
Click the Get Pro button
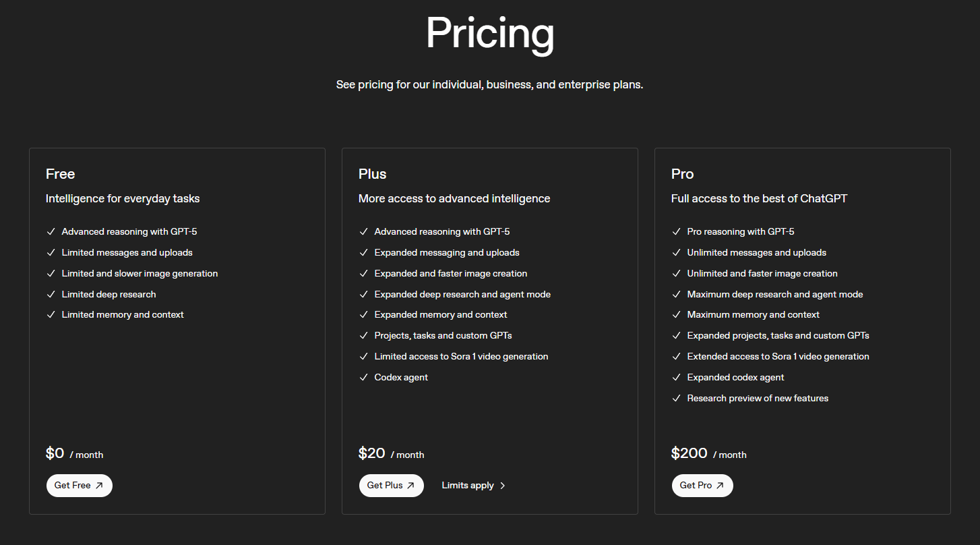pyautogui.click(x=702, y=486)
